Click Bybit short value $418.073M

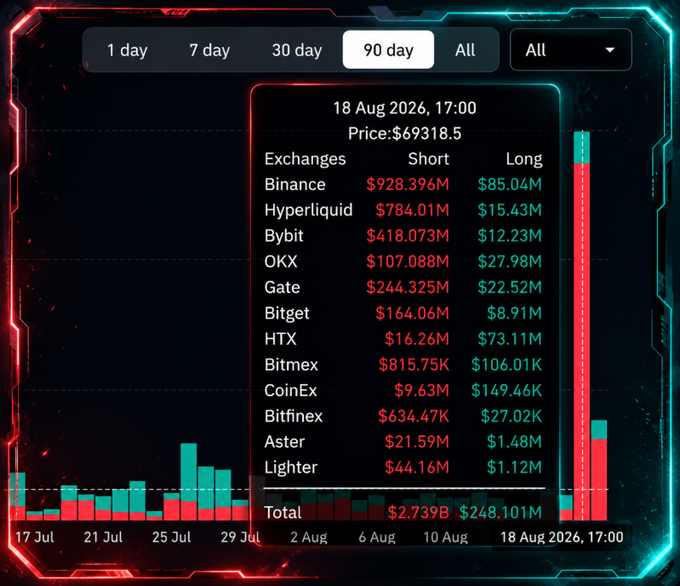(408, 236)
